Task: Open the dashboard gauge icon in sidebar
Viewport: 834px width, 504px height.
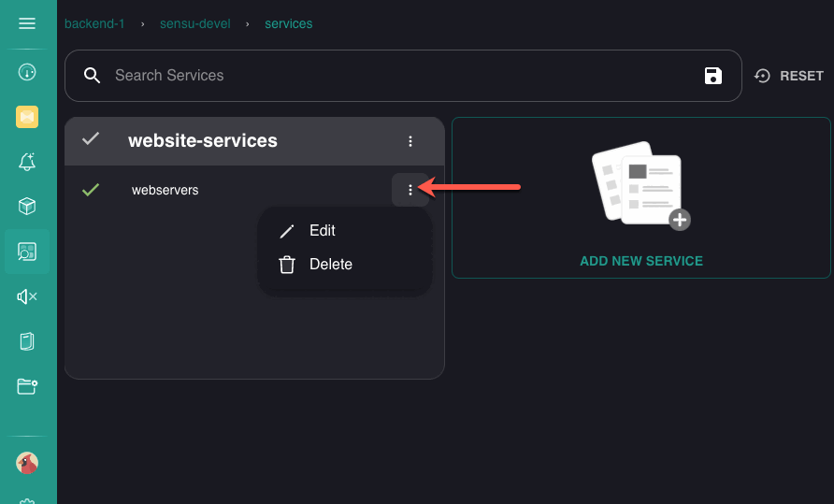Action: (27, 72)
